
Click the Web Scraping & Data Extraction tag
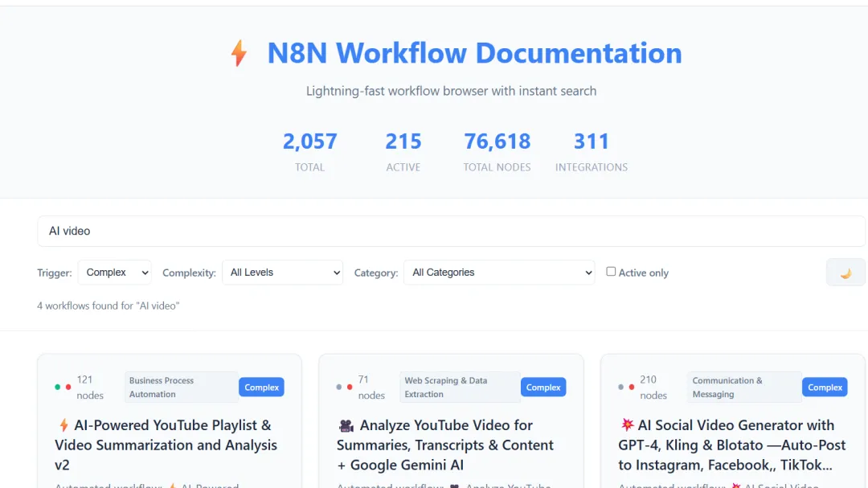458,388
